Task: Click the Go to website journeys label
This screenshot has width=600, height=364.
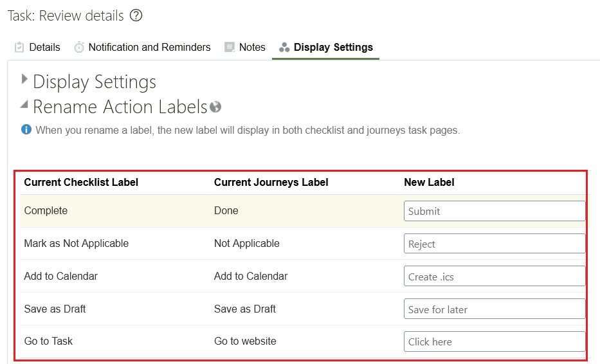Action: (245, 341)
